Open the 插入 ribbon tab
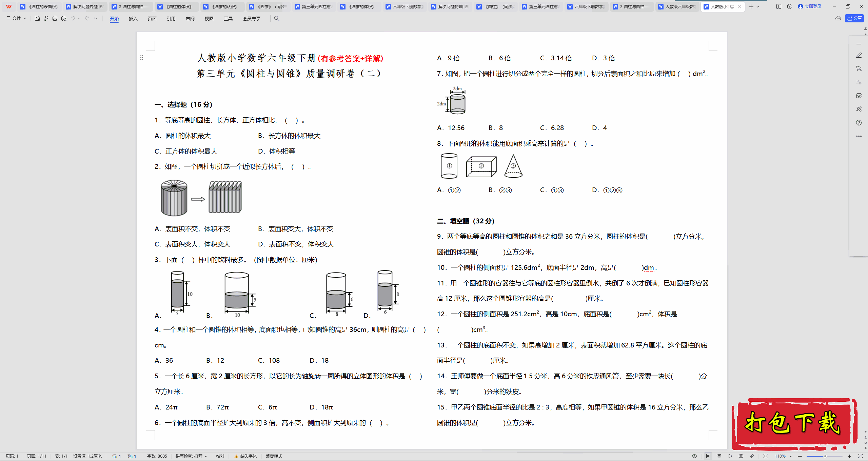 [x=133, y=19]
